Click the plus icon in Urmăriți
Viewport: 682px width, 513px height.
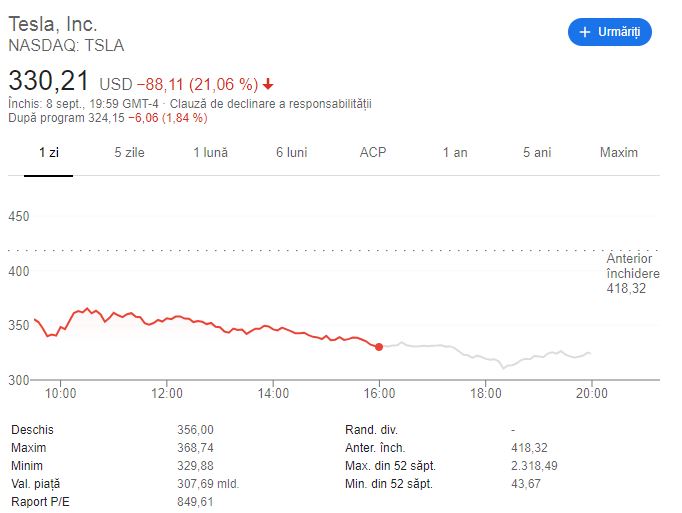pos(585,32)
